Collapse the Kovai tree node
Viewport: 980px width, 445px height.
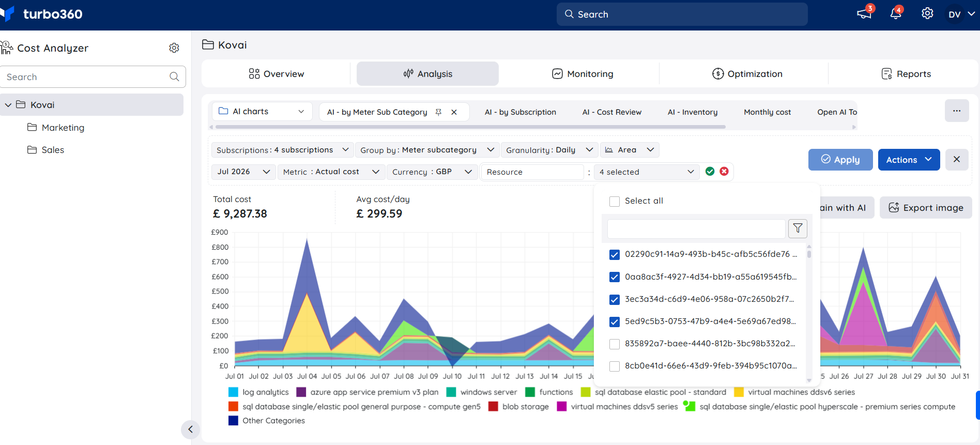8,105
